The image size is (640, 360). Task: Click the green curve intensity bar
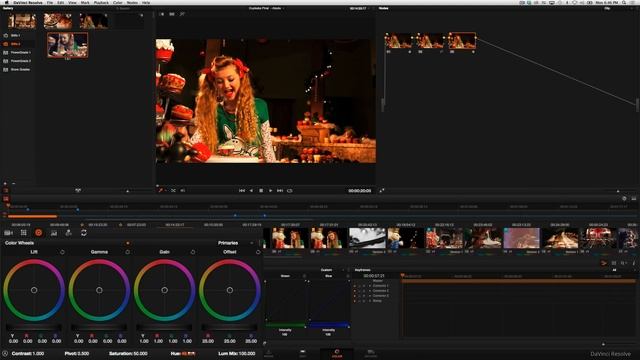[285, 325]
